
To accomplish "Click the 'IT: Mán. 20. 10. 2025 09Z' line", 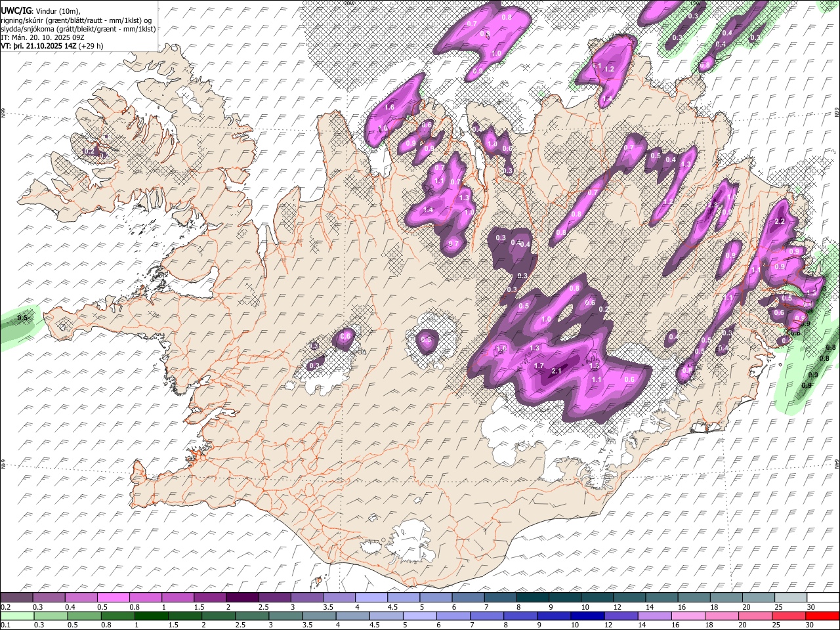I will [x=42, y=37].
